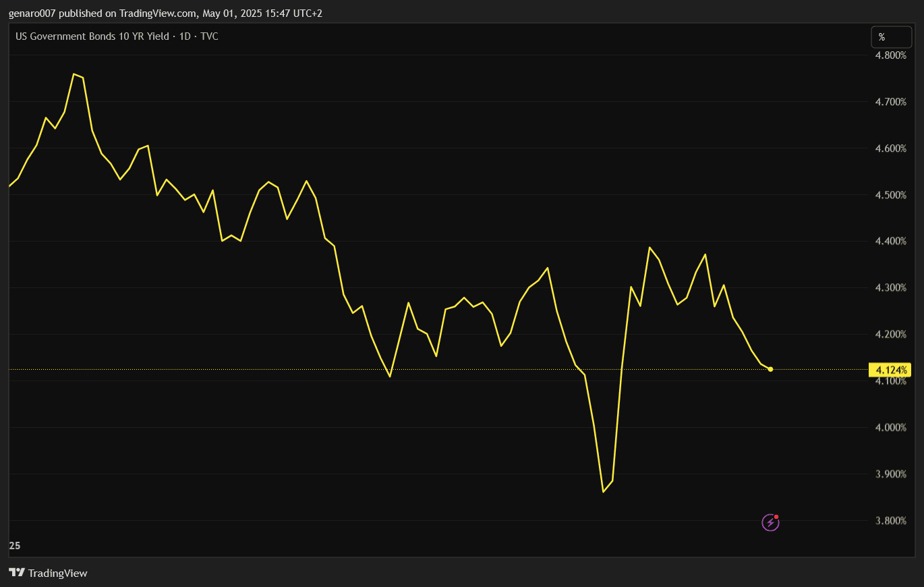This screenshot has height=587, width=924.
Task: Click the 4.500% price axis label
Action: tap(890, 195)
